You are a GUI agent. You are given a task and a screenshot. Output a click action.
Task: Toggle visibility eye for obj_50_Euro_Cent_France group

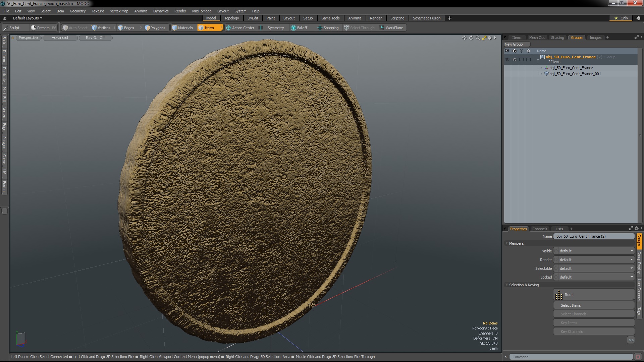coord(507,59)
